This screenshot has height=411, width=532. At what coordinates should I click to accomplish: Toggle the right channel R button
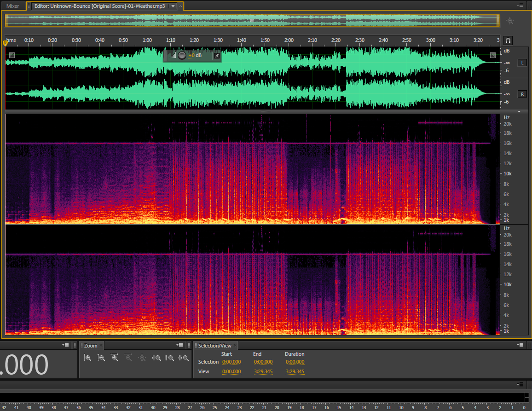(x=522, y=94)
